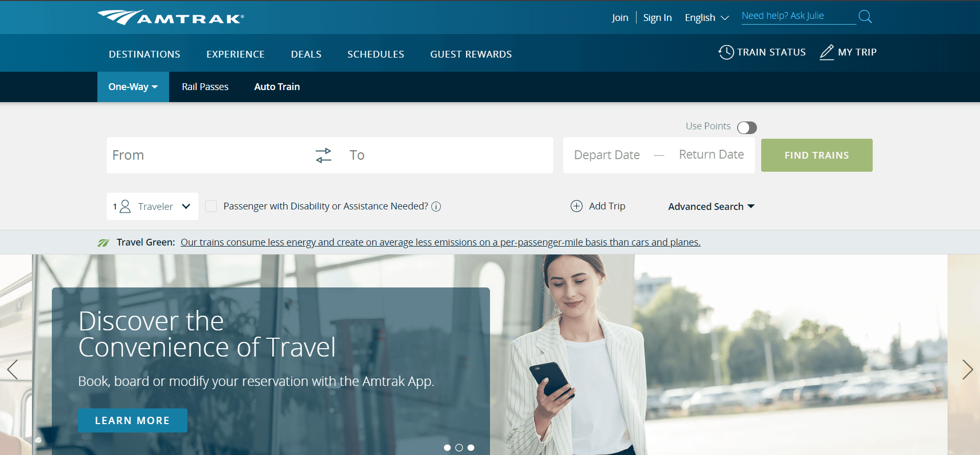This screenshot has height=455, width=980.
Task: Open the One-Way trip type dropdown
Action: 133,87
